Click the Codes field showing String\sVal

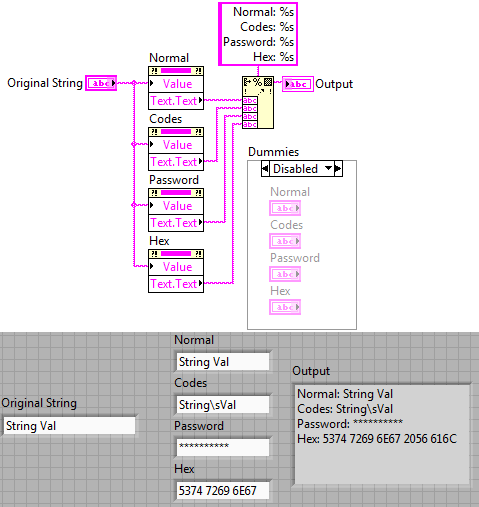click(x=223, y=405)
